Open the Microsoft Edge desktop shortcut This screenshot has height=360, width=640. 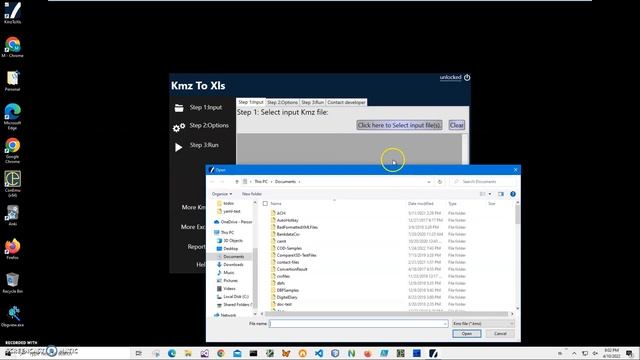pyautogui.click(x=13, y=116)
